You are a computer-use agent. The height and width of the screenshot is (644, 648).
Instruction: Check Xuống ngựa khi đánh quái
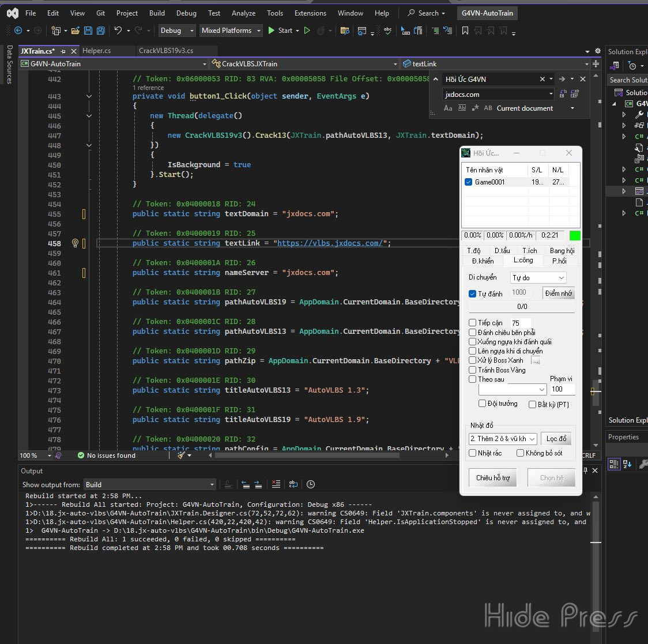coord(472,341)
